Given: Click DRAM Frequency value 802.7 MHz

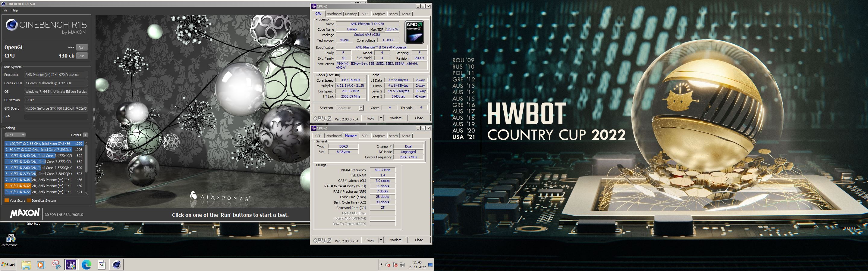Looking at the screenshot, I should tap(382, 170).
